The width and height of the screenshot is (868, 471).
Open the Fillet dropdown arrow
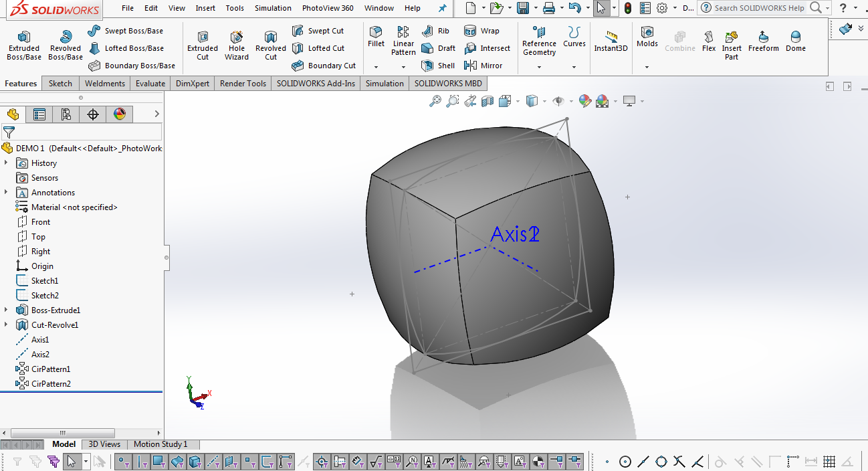coord(376,67)
